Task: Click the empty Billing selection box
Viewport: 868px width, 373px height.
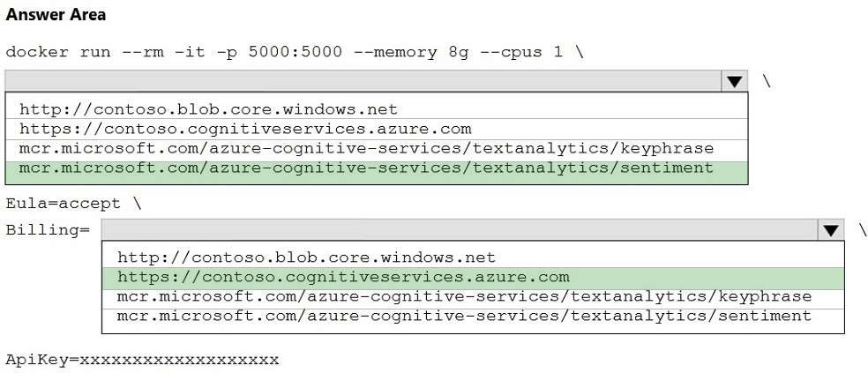Action: tap(459, 230)
